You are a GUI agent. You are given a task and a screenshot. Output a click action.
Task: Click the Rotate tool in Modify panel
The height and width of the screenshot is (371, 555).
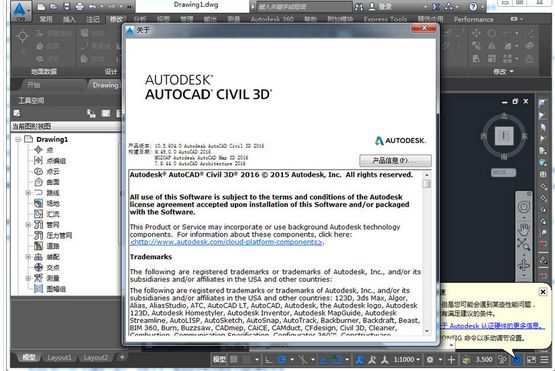point(492,33)
